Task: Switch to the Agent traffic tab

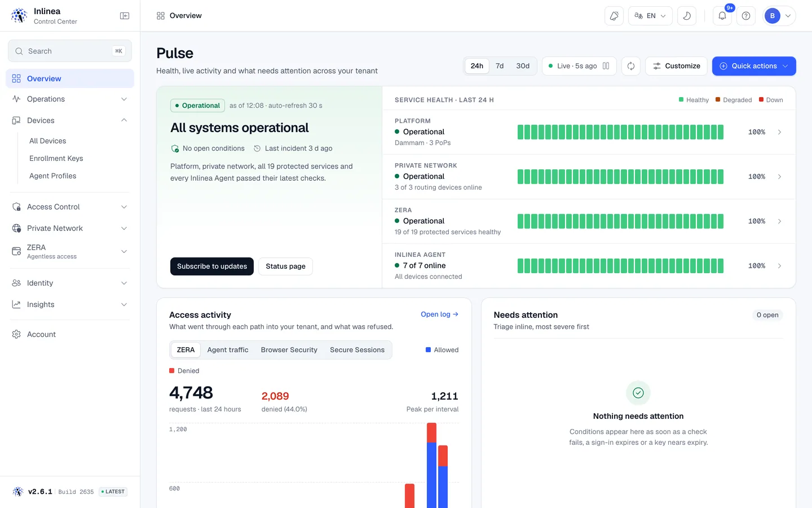Action: click(x=228, y=350)
